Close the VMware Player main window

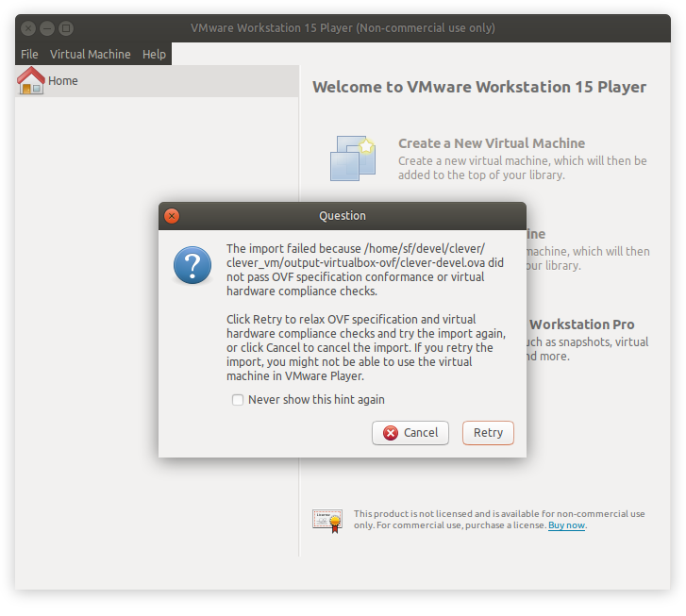[x=28, y=28]
